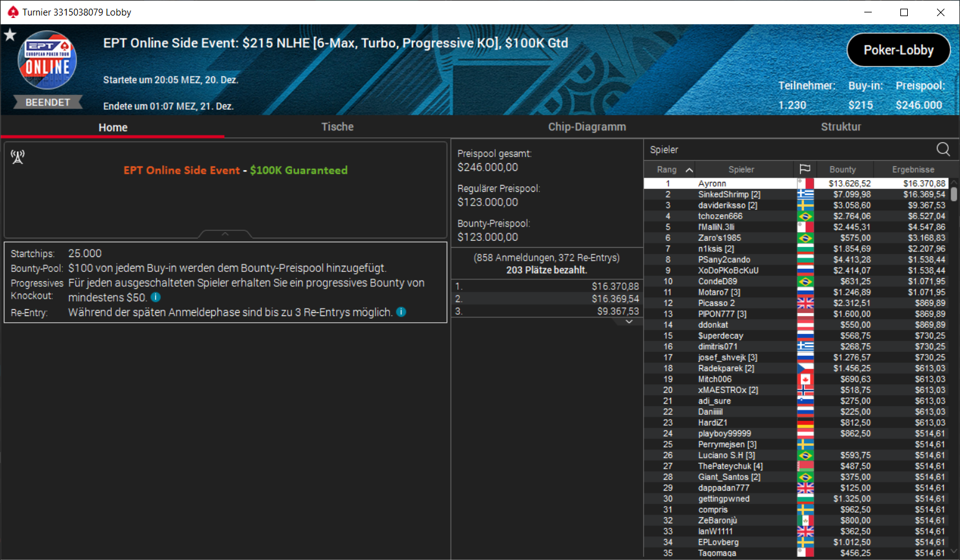The image size is (960, 560).
Task: Click n1ksis bounty value $1.854,69
Action: [852, 249]
